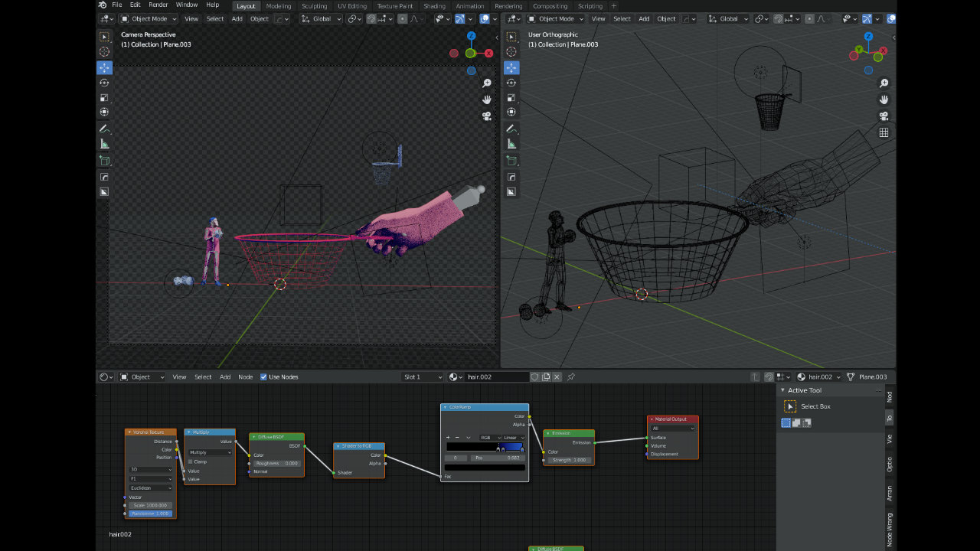Image resolution: width=980 pixels, height=551 pixels.
Task: Activate the Measure tool in the right viewport
Action: [x=511, y=144]
